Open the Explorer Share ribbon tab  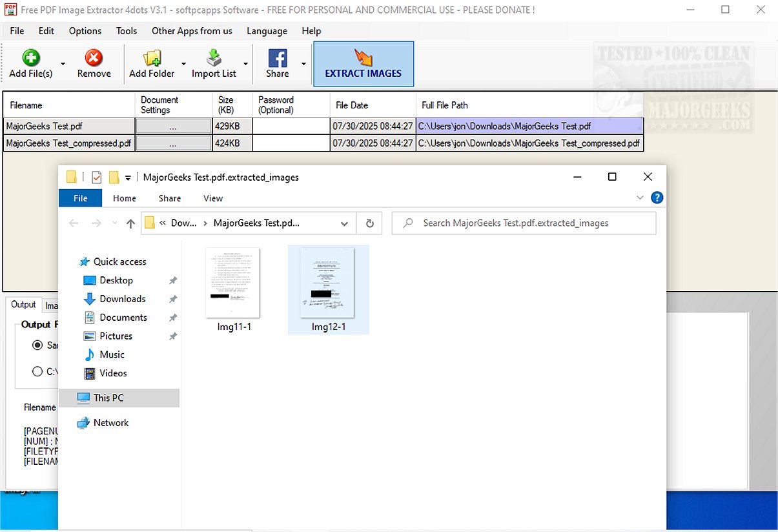[x=170, y=198]
